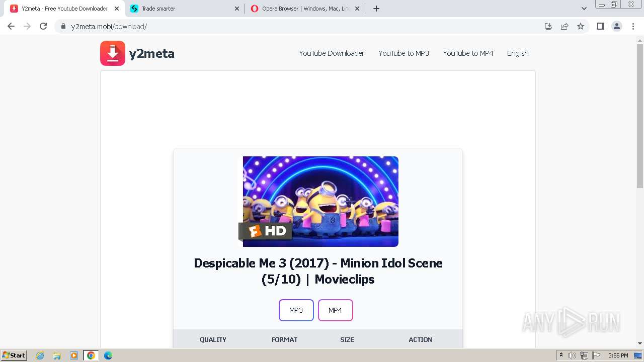Click the network tray icon
The width and height of the screenshot is (644, 362).
584,355
